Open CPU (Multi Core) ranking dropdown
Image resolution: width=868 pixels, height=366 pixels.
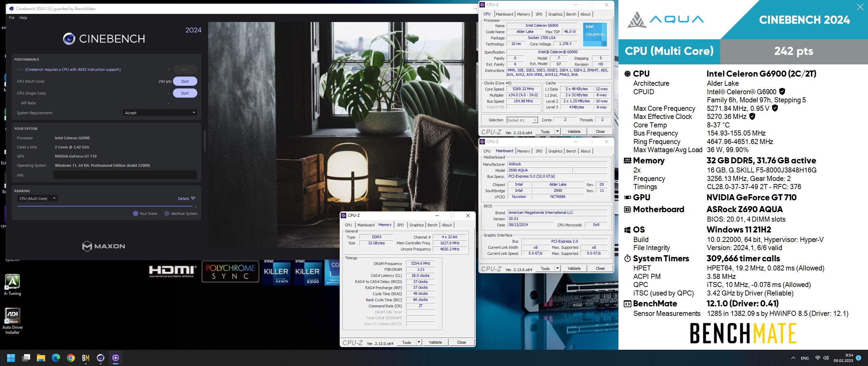point(37,199)
